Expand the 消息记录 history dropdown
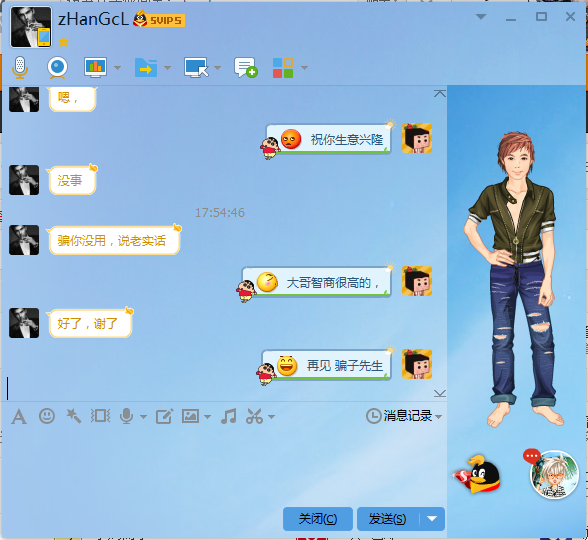This screenshot has height=540, width=588. (x=439, y=416)
